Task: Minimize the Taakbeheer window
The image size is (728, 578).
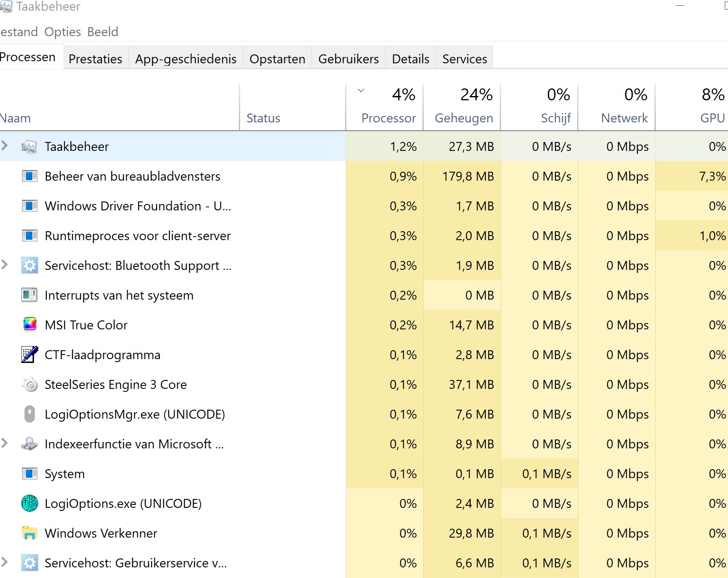Action: click(680, 6)
